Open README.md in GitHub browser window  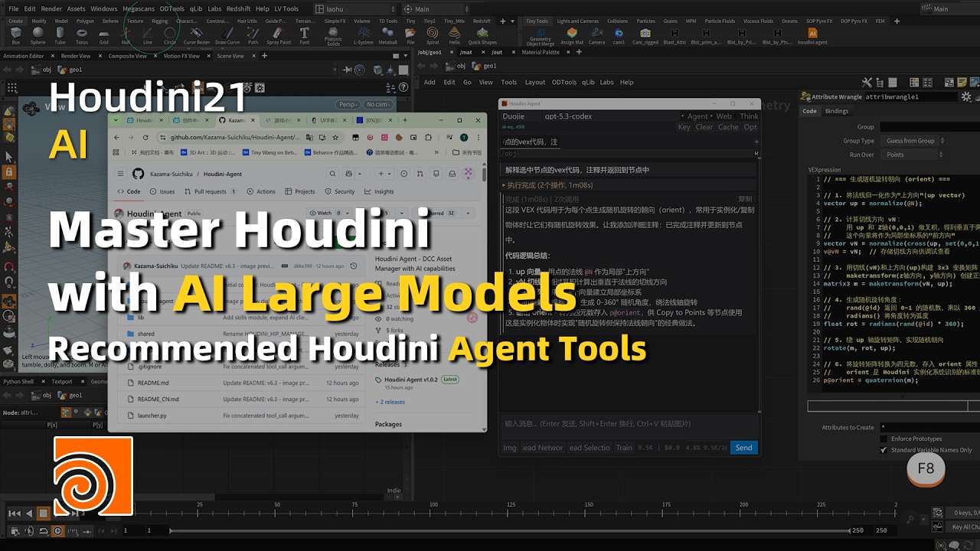153,383
